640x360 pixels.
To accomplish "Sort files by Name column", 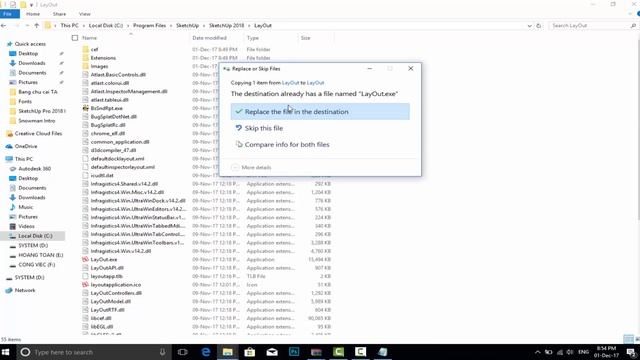I will point(89,38).
